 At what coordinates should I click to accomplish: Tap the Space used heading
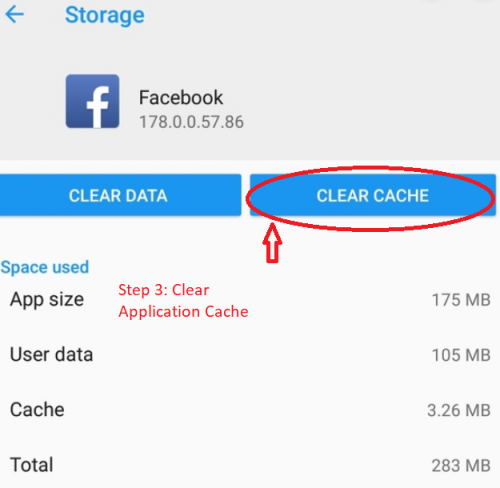click(45, 267)
